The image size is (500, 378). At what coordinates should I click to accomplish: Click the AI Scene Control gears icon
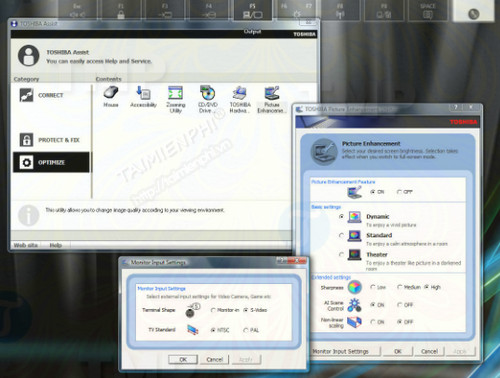point(354,305)
